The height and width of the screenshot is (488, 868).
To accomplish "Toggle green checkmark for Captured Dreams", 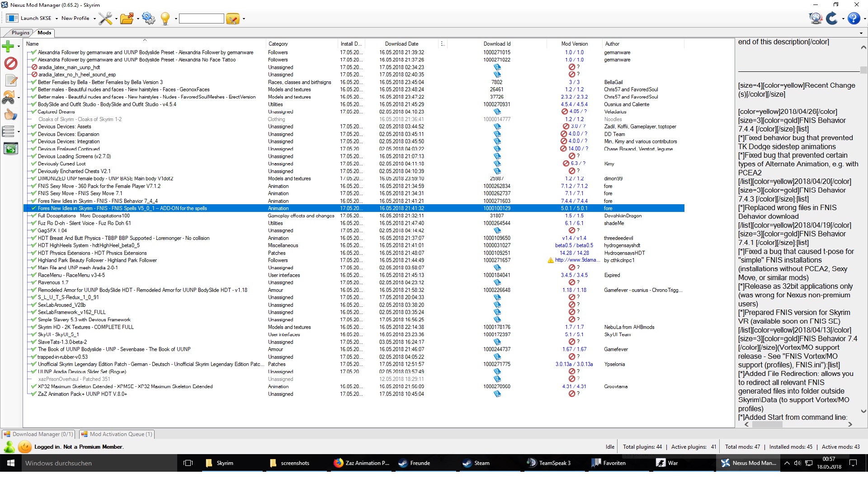I will (34, 112).
